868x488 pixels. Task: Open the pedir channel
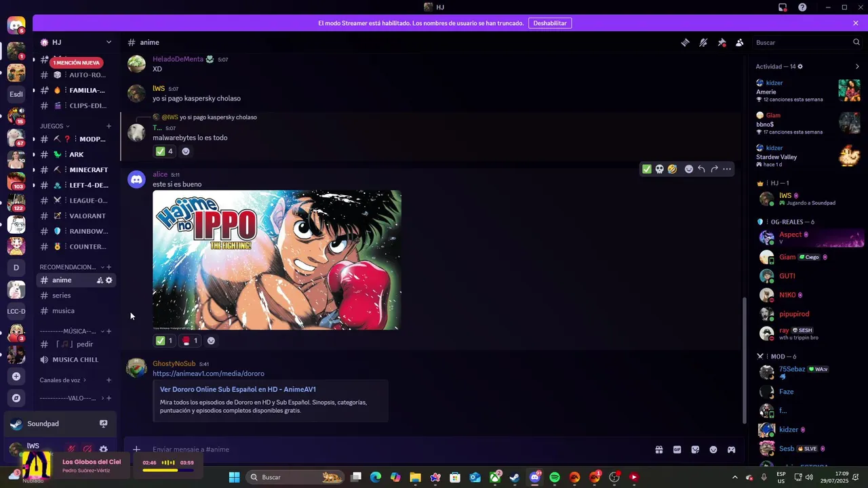coord(75,344)
